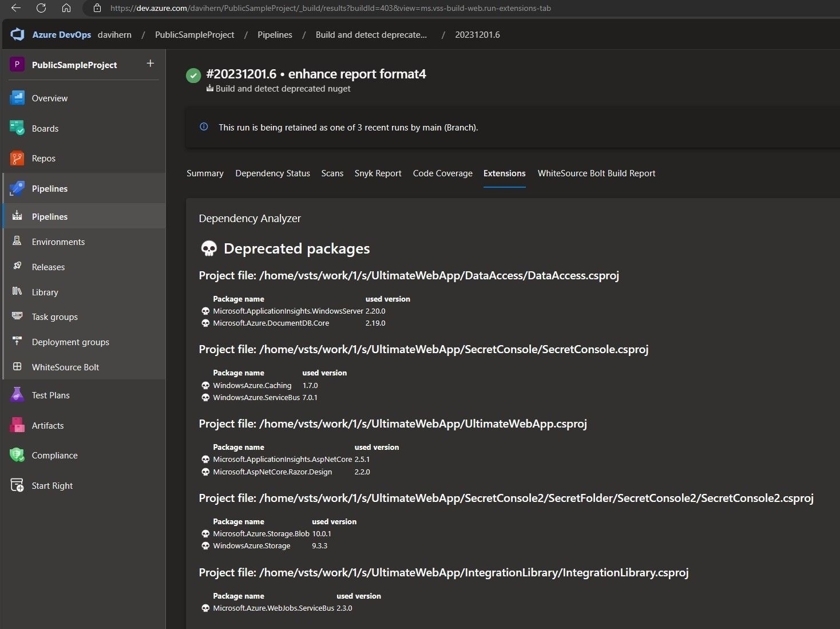
Task: Click the PublicSampleProject breadcrumb link
Action: coord(195,34)
